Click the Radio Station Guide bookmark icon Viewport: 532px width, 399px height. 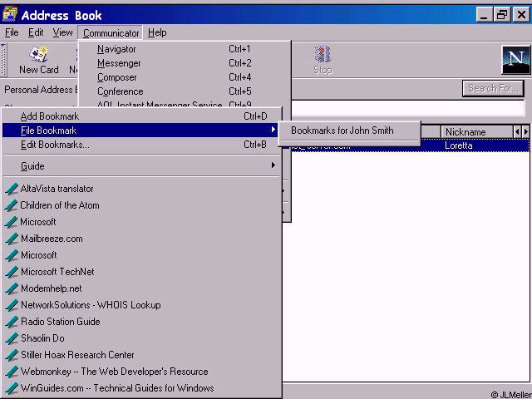coord(12,322)
